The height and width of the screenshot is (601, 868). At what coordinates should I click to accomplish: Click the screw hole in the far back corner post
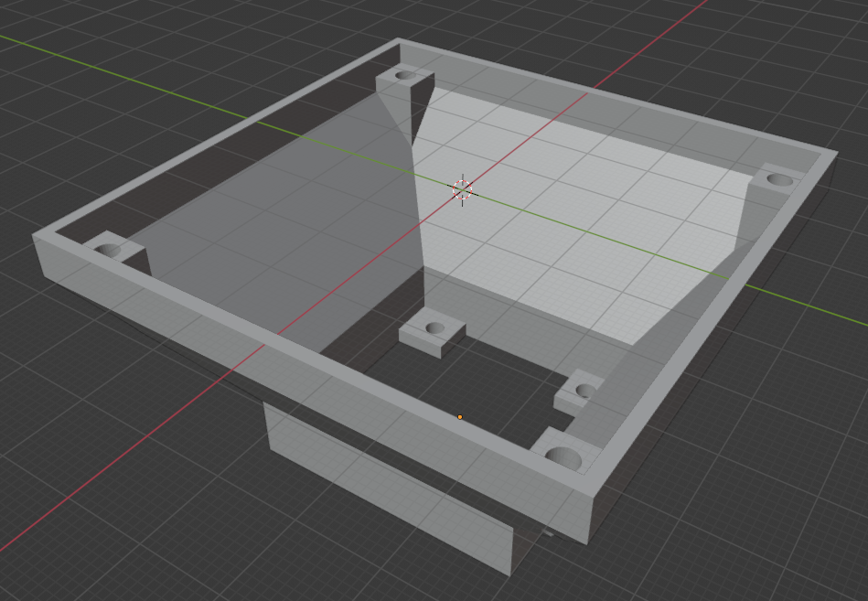tap(405, 74)
